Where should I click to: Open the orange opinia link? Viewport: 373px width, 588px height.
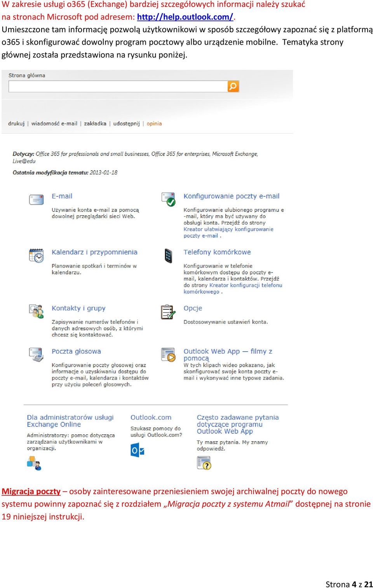coord(154,123)
